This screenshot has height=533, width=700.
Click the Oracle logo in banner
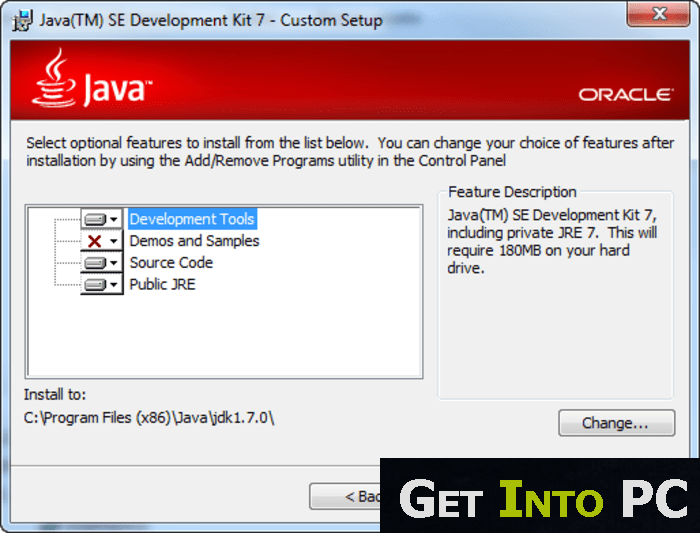(x=626, y=95)
